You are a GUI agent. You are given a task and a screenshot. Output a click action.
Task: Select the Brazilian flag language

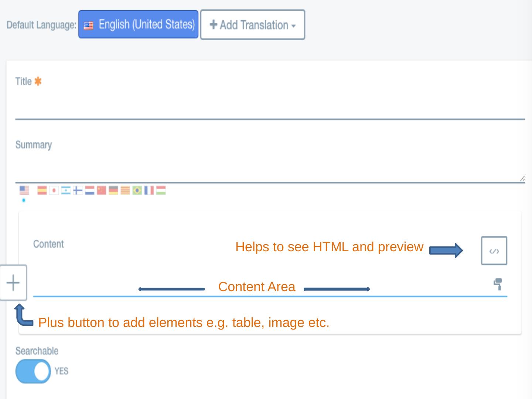pos(137,190)
